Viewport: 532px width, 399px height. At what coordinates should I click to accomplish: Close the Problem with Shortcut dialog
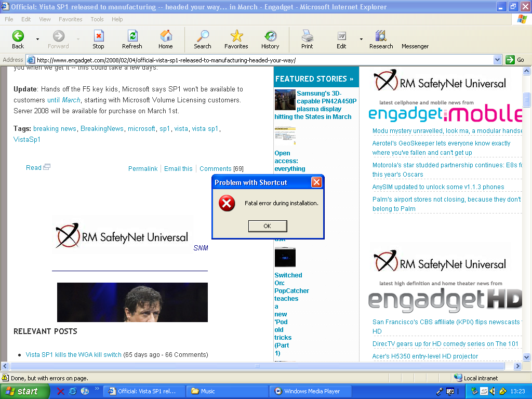click(316, 182)
